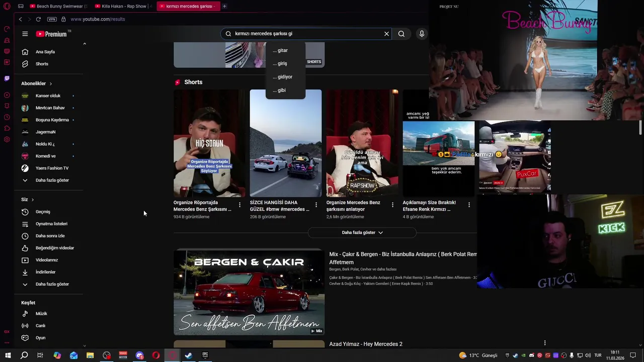Go back with the browser back arrow

20,19
